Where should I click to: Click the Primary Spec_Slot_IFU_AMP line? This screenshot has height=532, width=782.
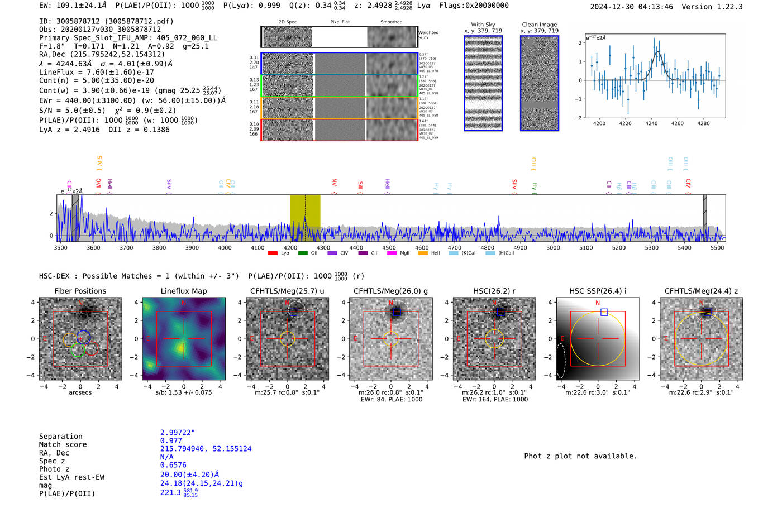coord(128,38)
